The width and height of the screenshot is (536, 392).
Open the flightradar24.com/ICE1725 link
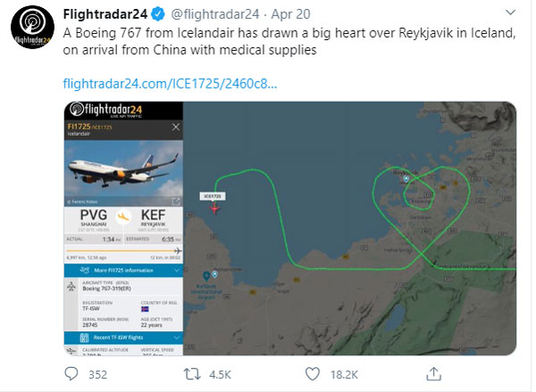pyautogui.click(x=170, y=84)
